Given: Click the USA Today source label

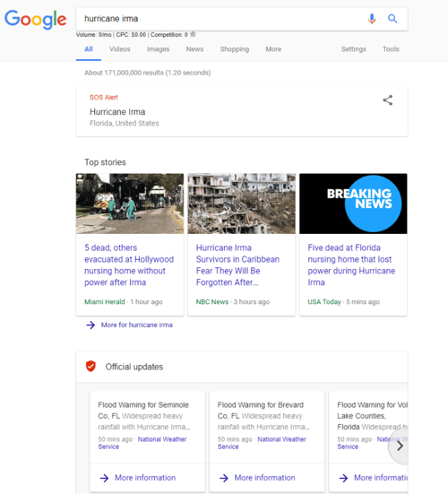Looking at the screenshot, I should pyautogui.click(x=324, y=302).
